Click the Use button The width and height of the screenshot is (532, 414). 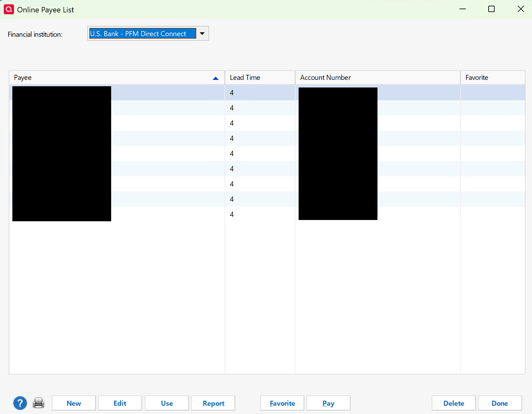pos(167,403)
